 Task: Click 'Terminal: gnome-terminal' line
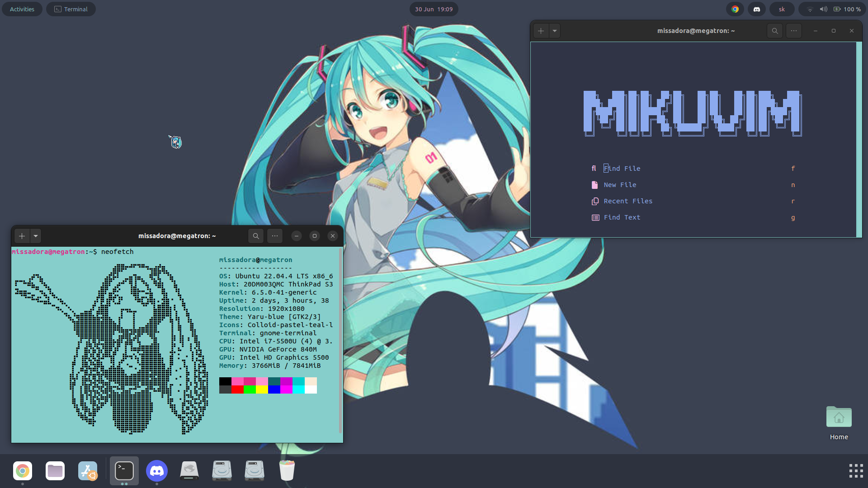pos(268,333)
